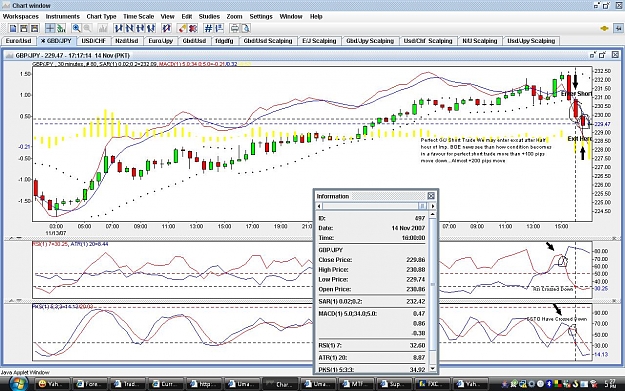Image resolution: width=625 pixels, height=391 pixels.
Task: Open the Studies menu
Action: [x=209, y=16]
